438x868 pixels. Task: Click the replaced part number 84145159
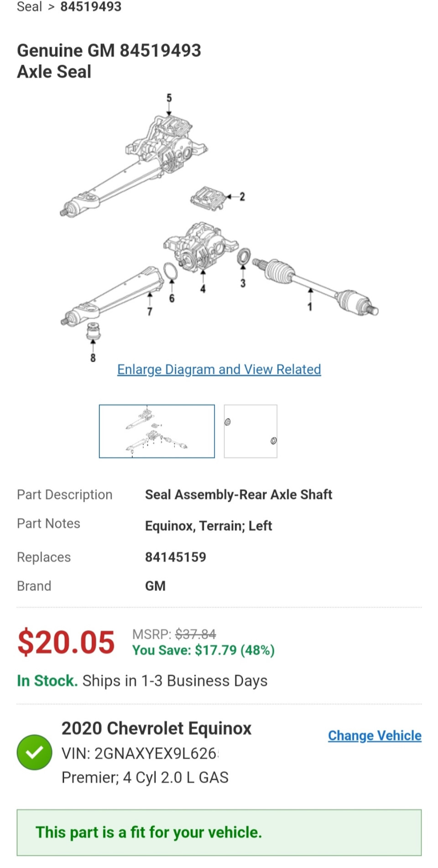(x=176, y=557)
